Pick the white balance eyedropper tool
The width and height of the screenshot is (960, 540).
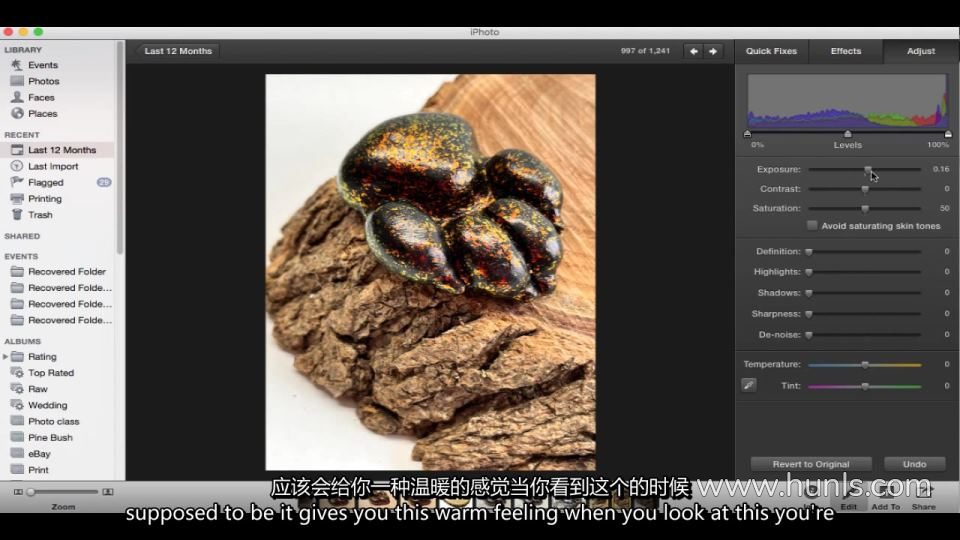coord(749,385)
